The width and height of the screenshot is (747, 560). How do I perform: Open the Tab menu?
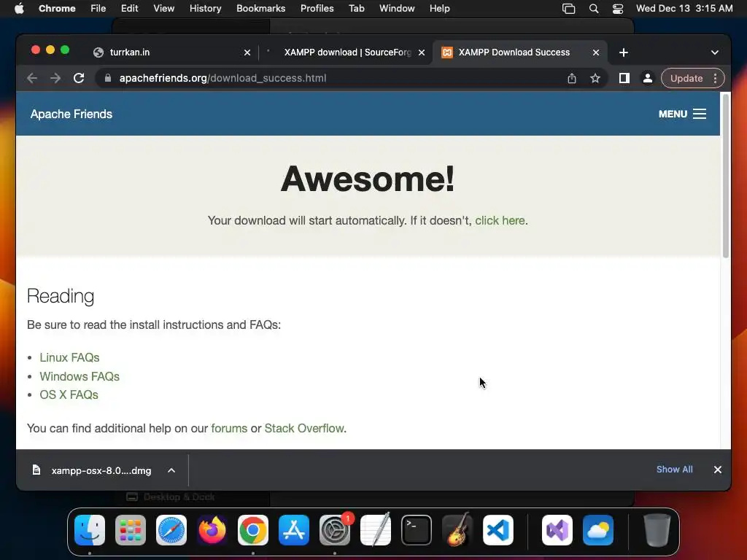(356, 9)
